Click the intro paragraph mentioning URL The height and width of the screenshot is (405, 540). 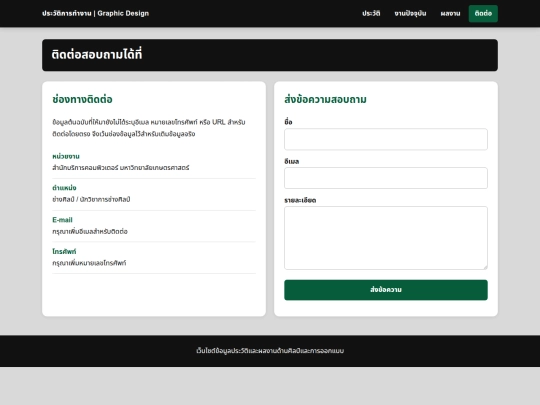tap(149, 128)
